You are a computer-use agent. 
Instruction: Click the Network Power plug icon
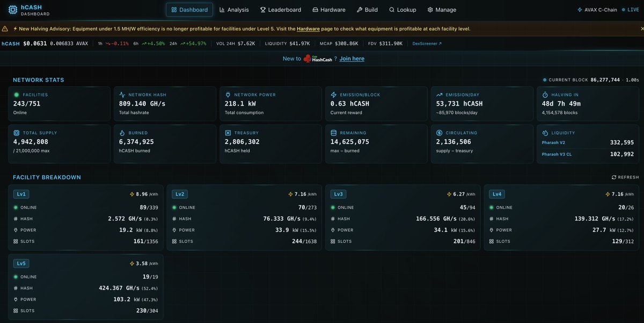(x=228, y=95)
